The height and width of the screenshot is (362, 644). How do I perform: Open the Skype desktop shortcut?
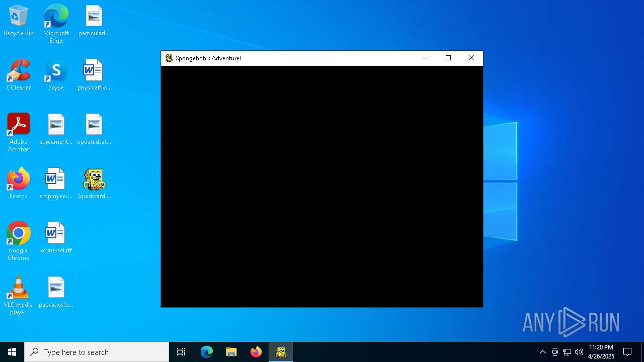click(56, 75)
